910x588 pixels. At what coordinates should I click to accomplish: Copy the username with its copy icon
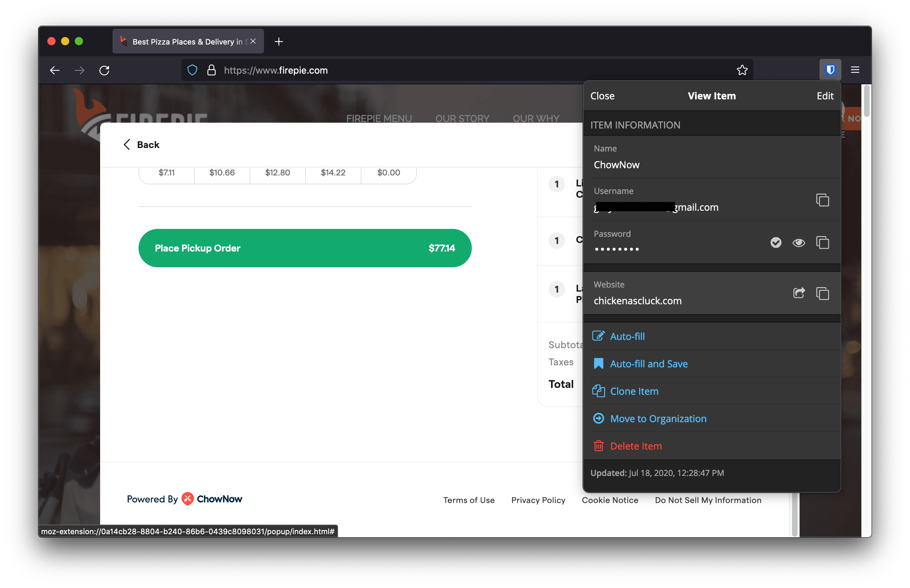click(x=822, y=200)
